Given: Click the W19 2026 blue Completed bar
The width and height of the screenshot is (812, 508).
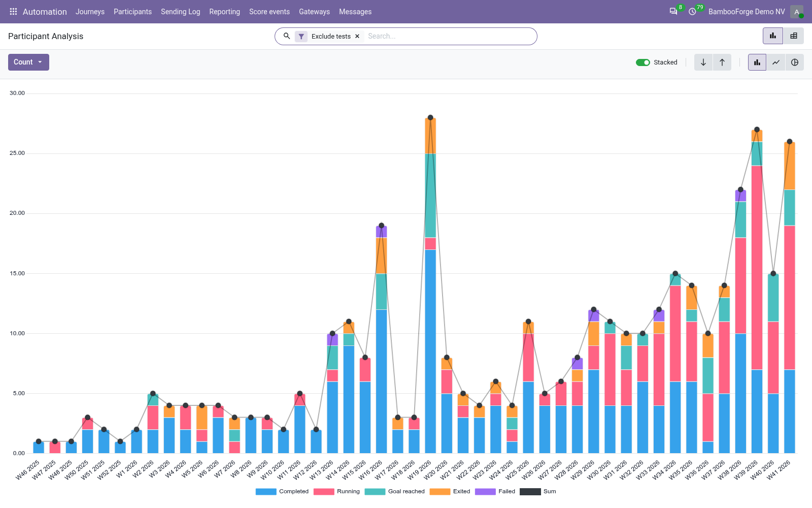Looking at the screenshot, I should [430, 351].
